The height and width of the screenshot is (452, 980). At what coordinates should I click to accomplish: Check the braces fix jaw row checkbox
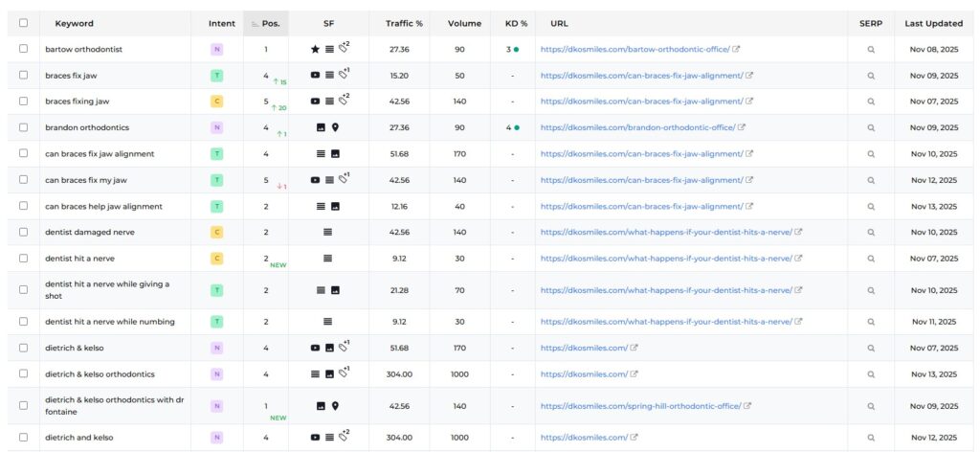(x=23, y=75)
